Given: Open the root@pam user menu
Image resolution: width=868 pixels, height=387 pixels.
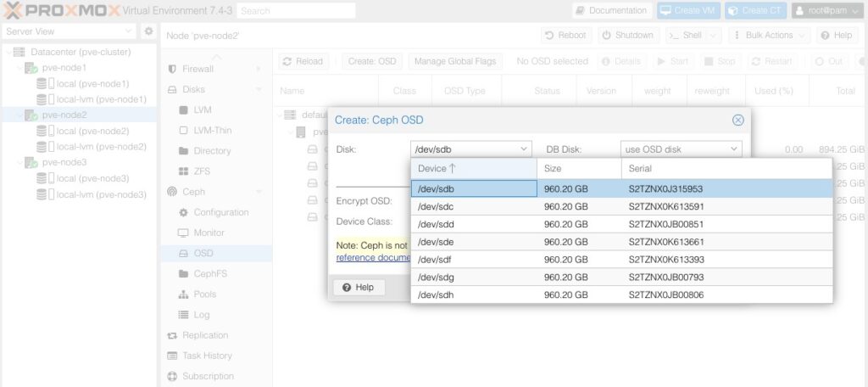Looking at the screenshot, I should [827, 10].
